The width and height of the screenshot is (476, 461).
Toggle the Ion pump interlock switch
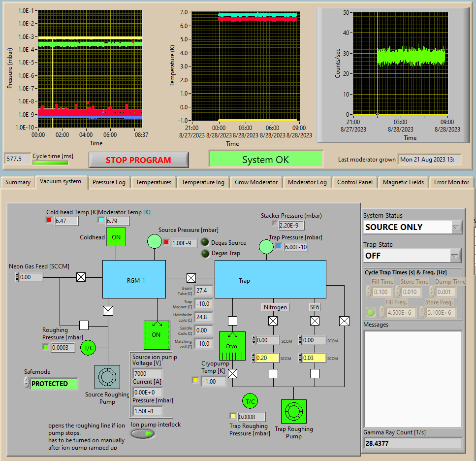coord(143,434)
